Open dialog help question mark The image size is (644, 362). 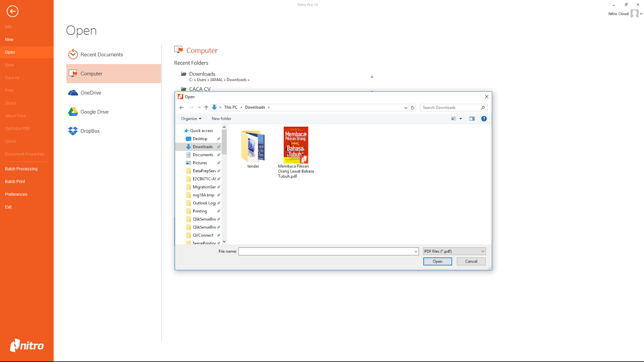coord(484,119)
